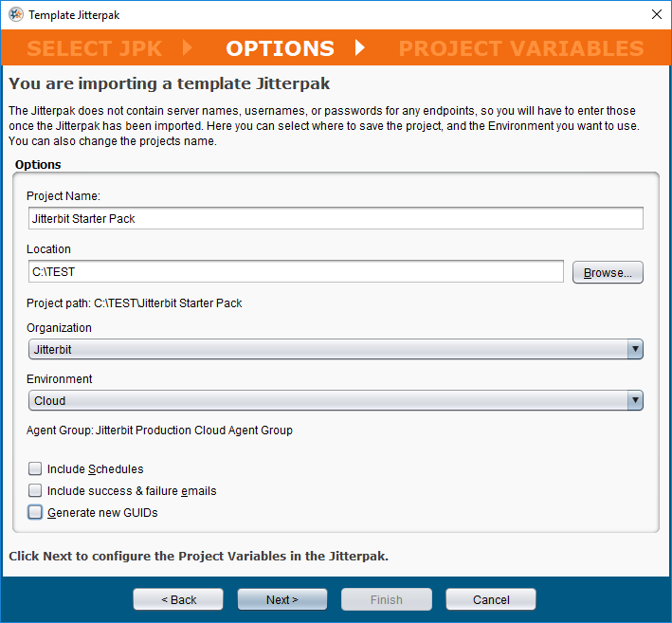Enable the Include Schedules checkbox
672x623 pixels.
pos(36,468)
